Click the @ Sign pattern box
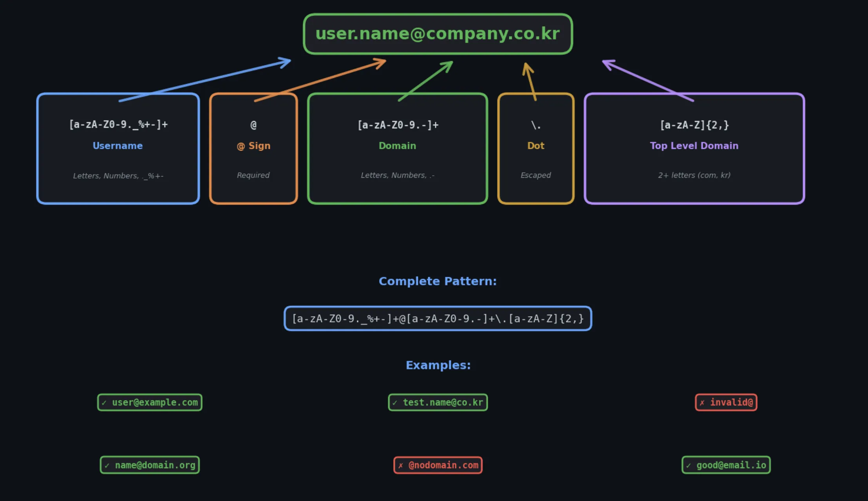 (x=253, y=149)
